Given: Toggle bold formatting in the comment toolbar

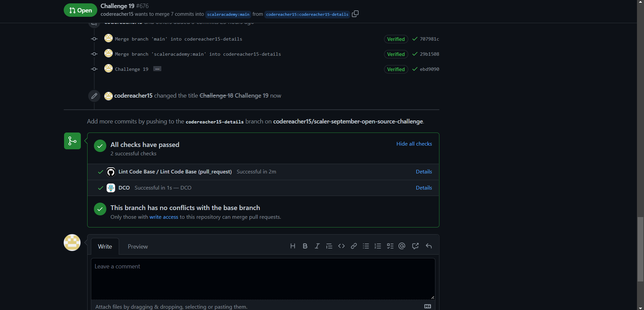Looking at the screenshot, I should pos(305,246).
